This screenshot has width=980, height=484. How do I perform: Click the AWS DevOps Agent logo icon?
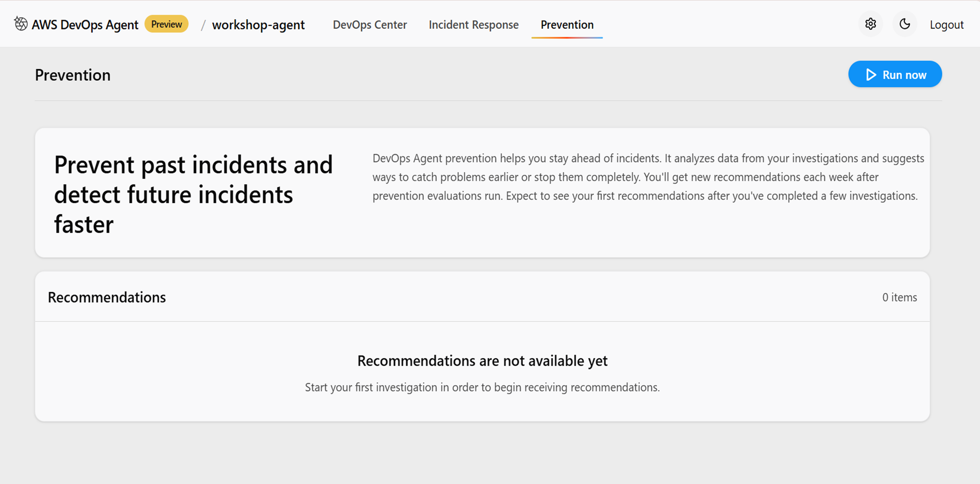pyautogui.click(x=21, y=24)
